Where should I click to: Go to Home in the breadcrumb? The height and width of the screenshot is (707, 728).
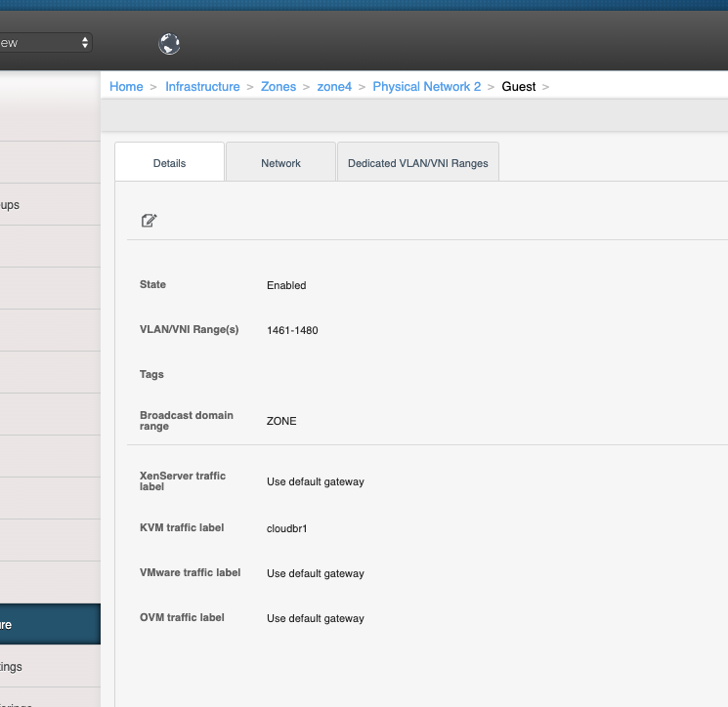126,87
